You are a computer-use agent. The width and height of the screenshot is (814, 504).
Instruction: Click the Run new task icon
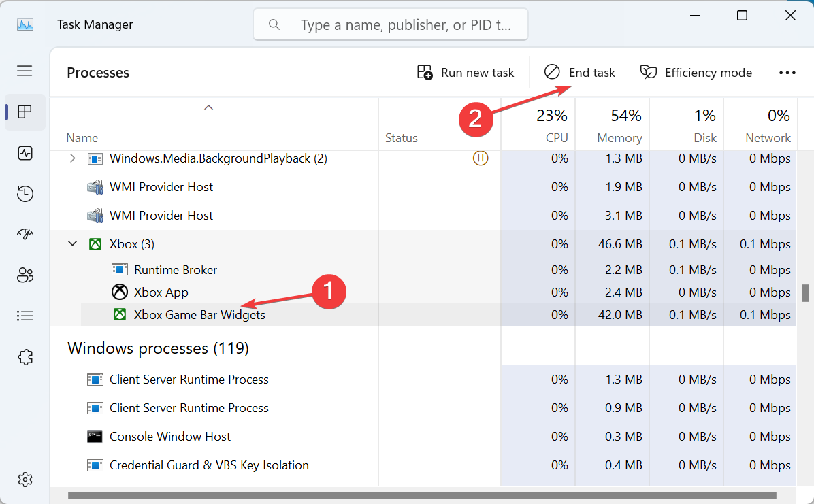[x=425, y=72]
